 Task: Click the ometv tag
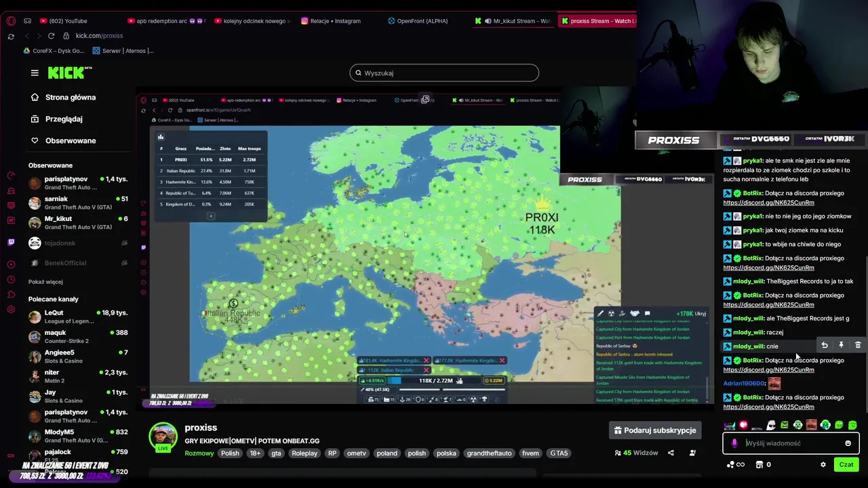(x=356, y=453)
